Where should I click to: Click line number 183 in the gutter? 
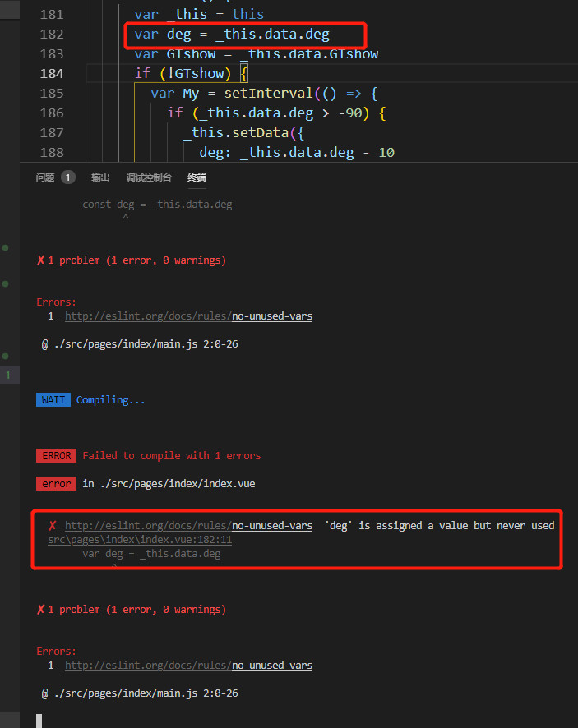[x=52, y=54]
